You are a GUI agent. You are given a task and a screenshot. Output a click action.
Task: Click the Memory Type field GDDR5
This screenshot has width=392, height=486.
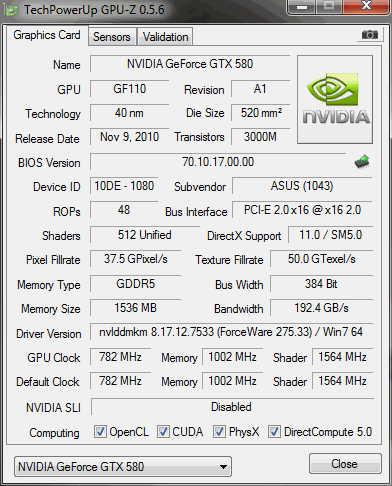(136, 284)
